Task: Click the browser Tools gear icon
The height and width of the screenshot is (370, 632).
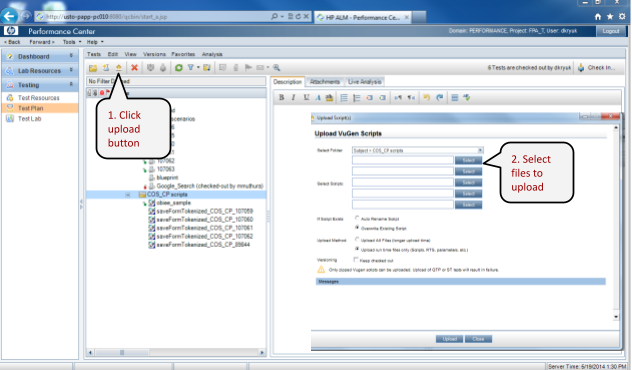Action: coord(622,17)
